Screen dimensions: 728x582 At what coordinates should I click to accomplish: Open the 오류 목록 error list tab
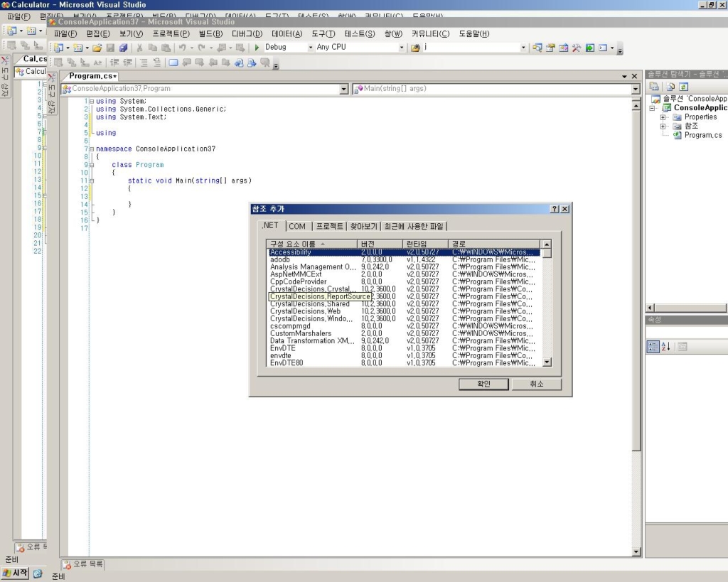(x=83, y=564)
